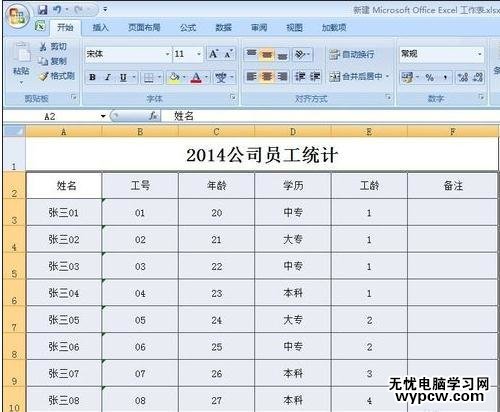This screenshot has width=500, height=412.
Task: Toggle bold formatting
Action: tap(93, 78)
